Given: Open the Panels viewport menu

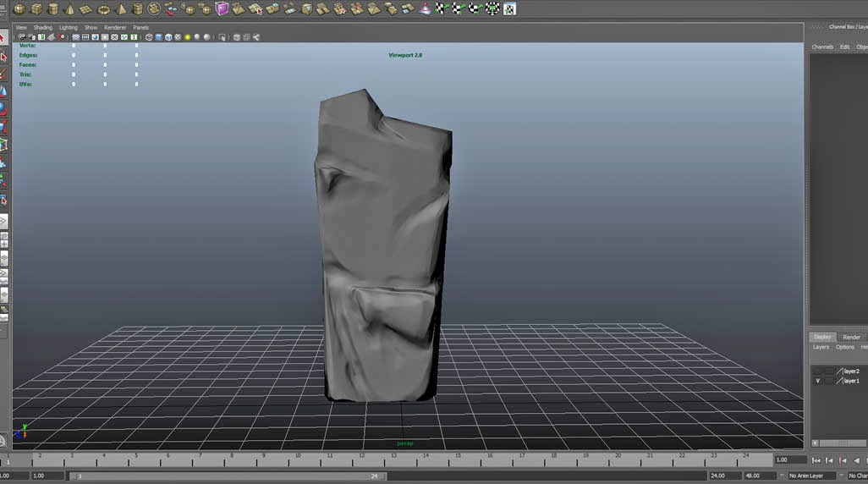Looking at the screenshot, I should coord(140,27).
